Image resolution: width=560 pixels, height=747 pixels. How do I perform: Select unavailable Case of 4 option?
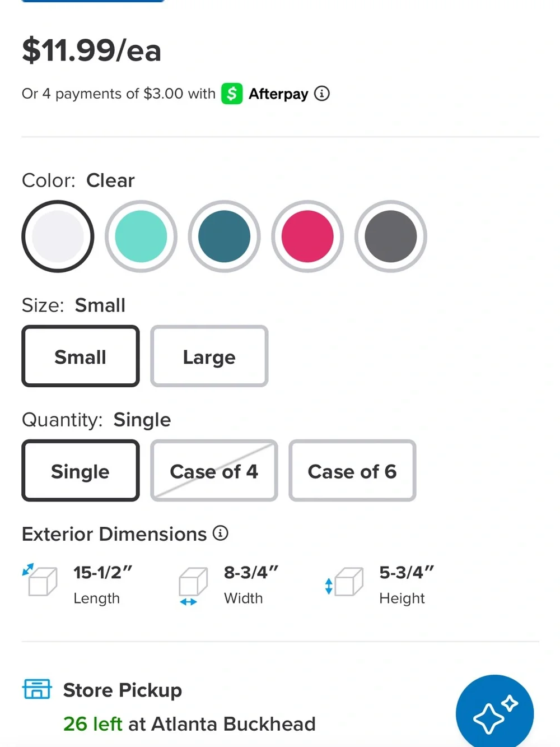[214, 471]
